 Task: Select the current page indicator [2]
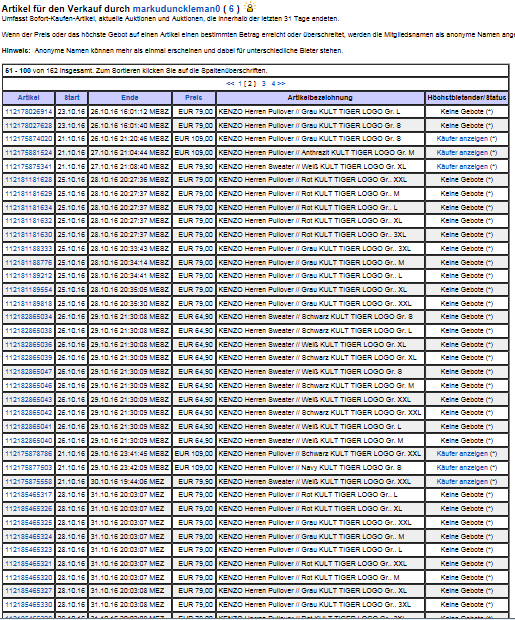point(250,83)
